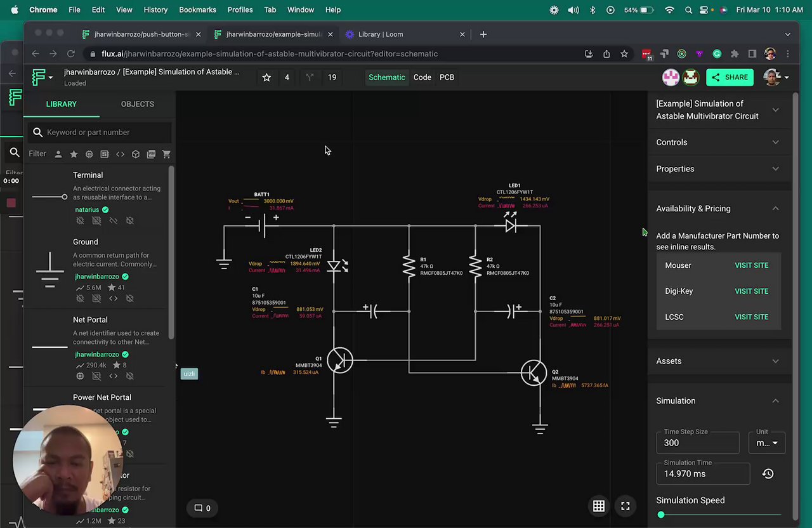Click the keyword or part number search field

pyautogui.click(x=105, y=132)
